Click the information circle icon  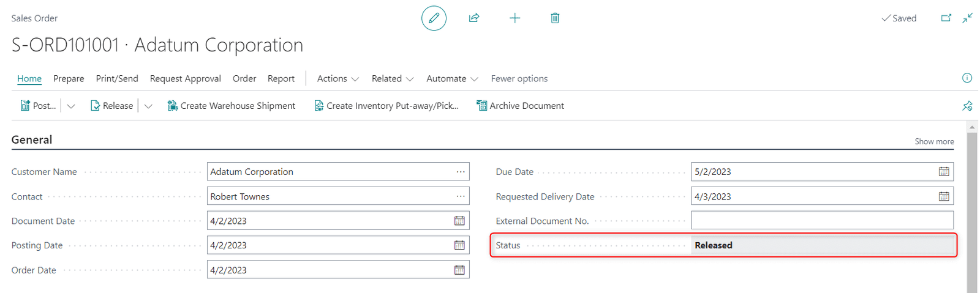[x=967, y=78]
